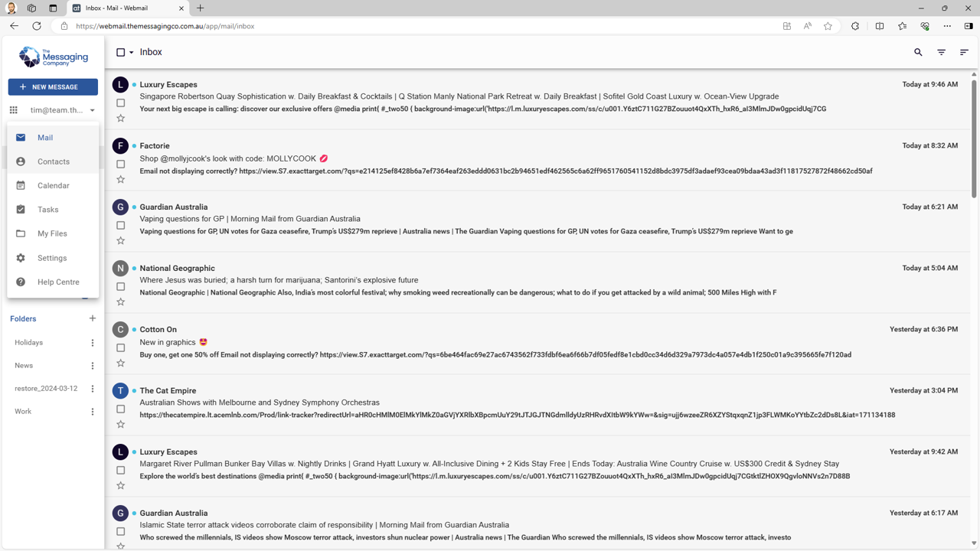The height and width of the screenshot is (551, 980).
Task: Click the Factorie sender avatar
Action: [x=120, y=145]
